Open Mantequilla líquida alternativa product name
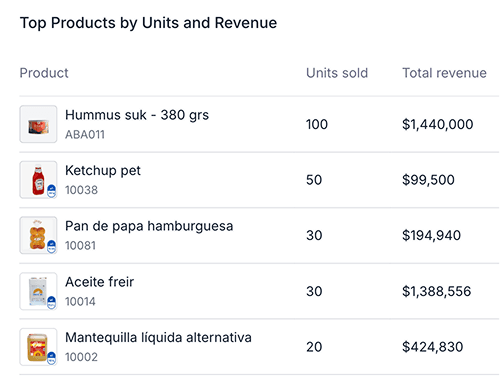 point(158,338)
